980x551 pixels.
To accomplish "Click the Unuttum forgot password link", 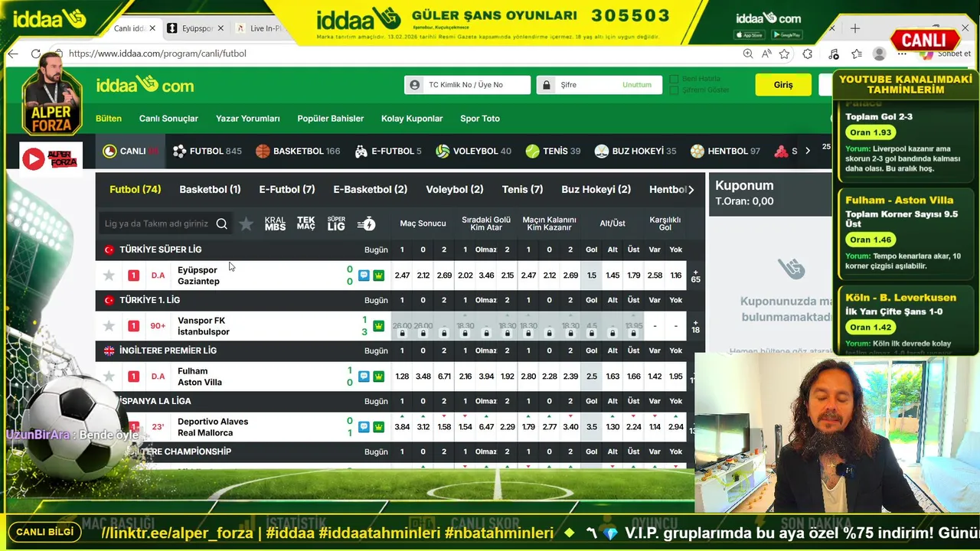I will [x=637, y=85].
